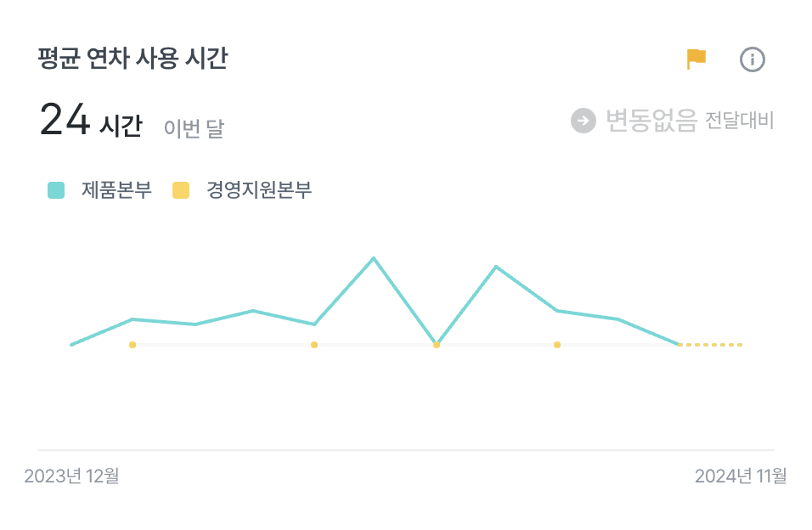The height and width of the screenshot is (530, 812).
Task: Click the 24 시간 value
Action: 90,121
